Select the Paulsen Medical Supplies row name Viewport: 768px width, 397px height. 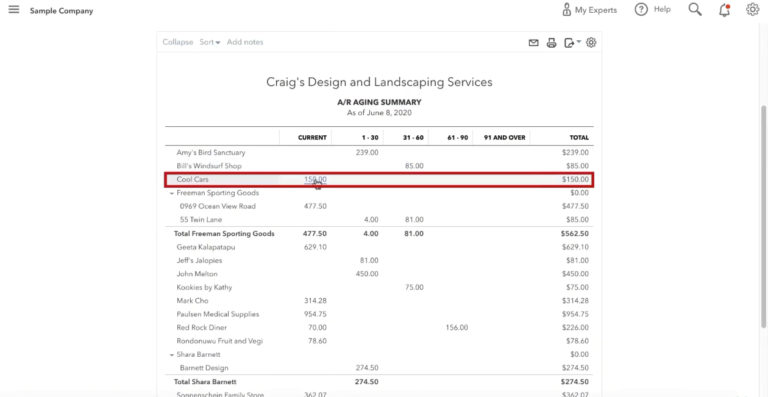pyautogui.click(x=218, y=314)
